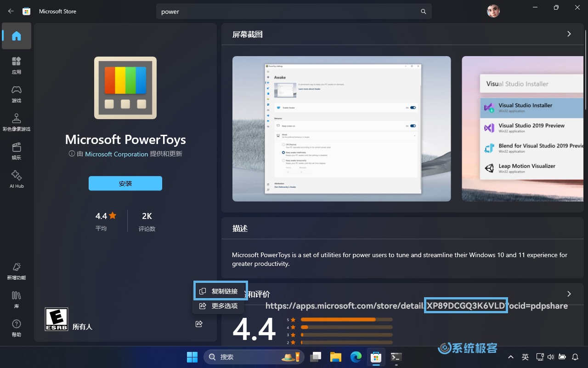Click the search magnifier icon
The width and height of the screenshot is (588, 368).
click(x=424, y=11)
